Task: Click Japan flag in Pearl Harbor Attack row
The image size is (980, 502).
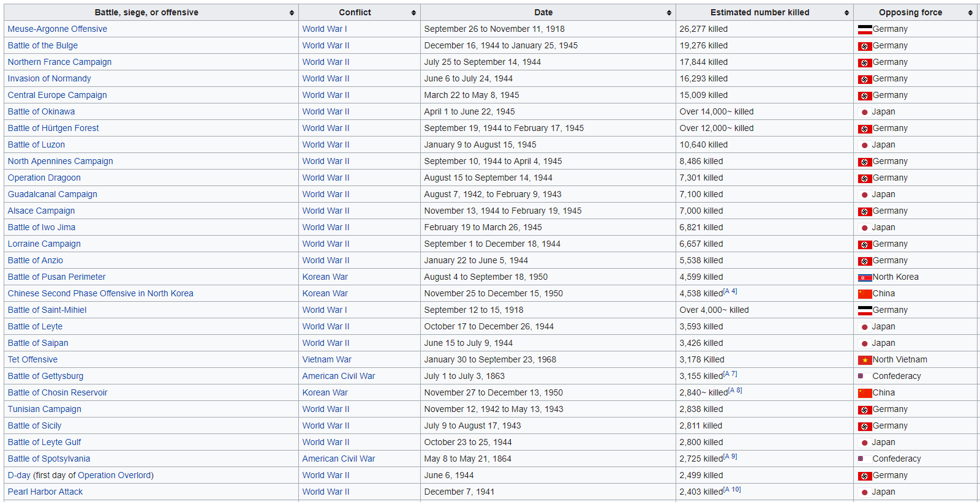Action: coord(864,492)
